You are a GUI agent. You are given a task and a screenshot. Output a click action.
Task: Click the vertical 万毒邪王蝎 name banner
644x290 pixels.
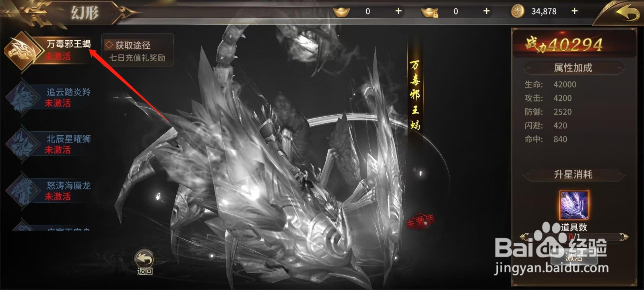pos(415,95)
